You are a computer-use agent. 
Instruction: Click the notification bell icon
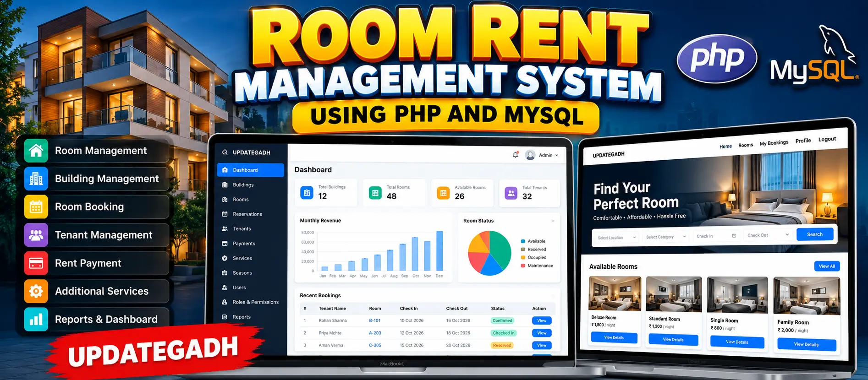pos(516,155)
